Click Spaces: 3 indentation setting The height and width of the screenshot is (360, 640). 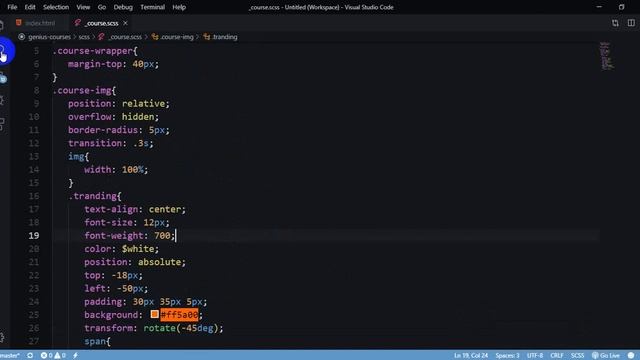tap(507, 356)
